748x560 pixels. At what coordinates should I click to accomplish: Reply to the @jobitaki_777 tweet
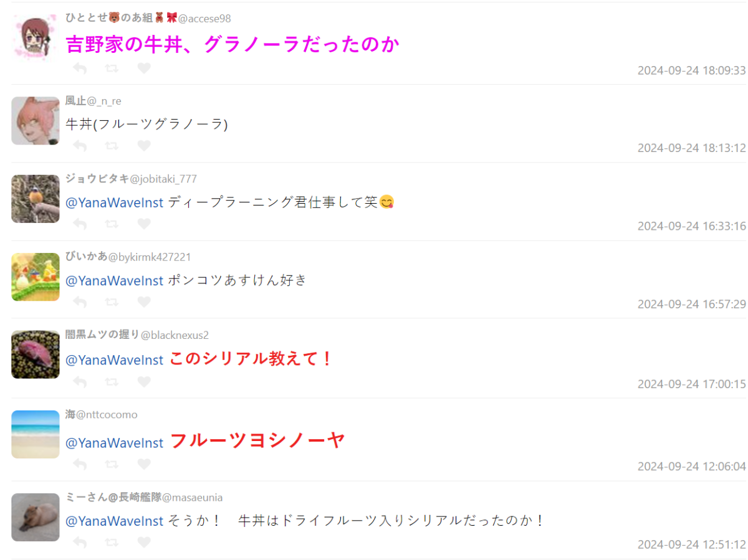pyautogui.click(x=80, y=224)
